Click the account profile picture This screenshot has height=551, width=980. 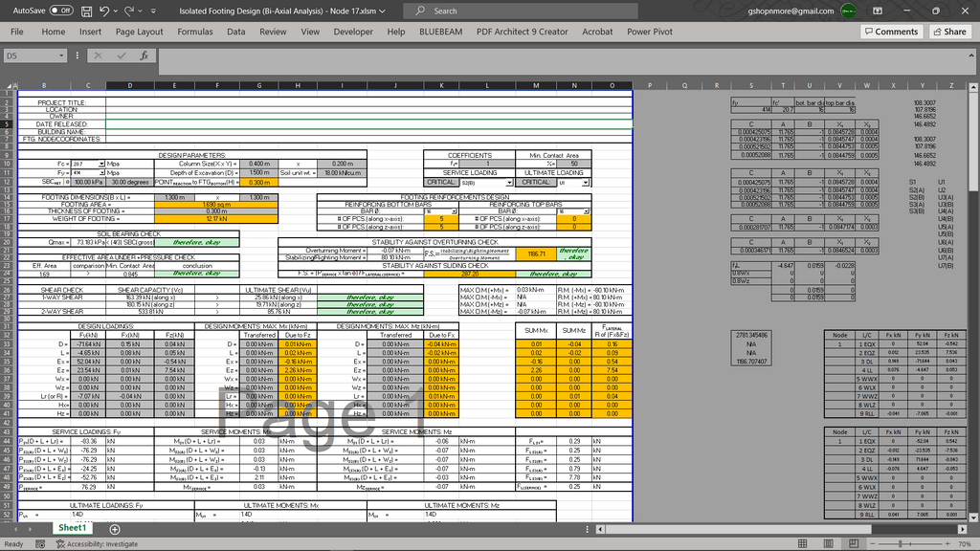pos(849,11)
